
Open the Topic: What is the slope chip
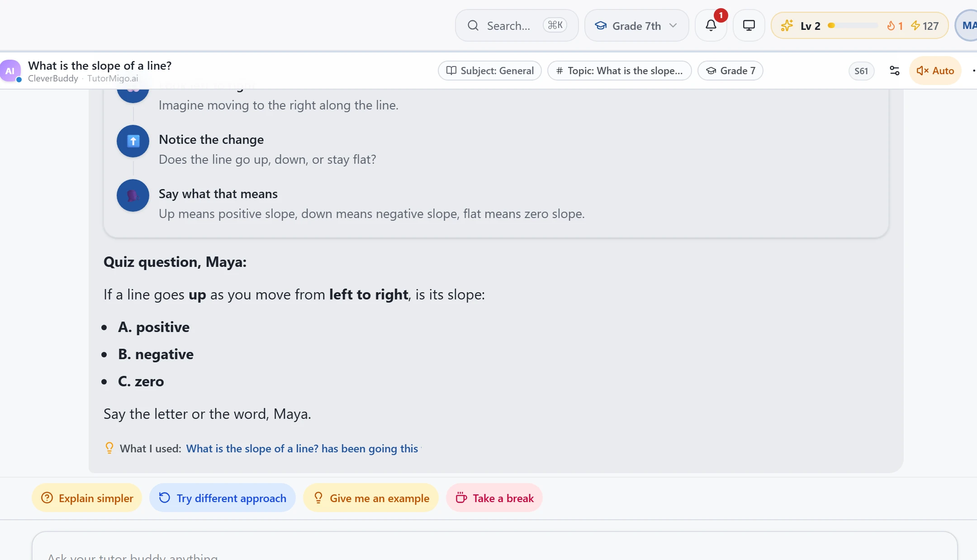pyautogui.click(x=619, y=71)
